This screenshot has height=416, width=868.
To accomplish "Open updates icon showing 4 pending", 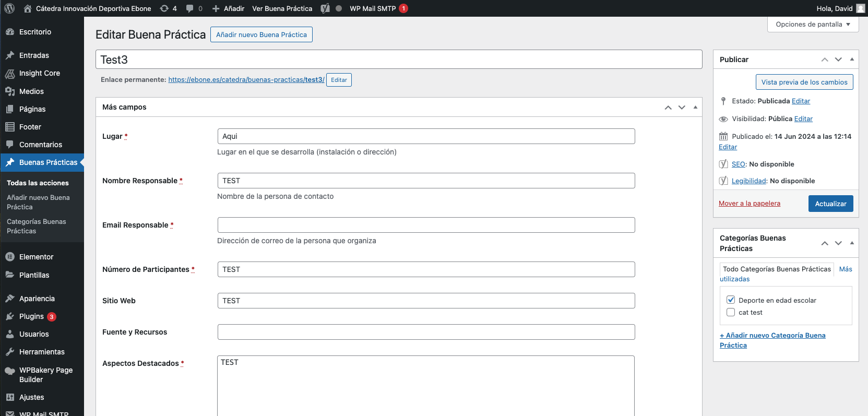I will [168, 8].
